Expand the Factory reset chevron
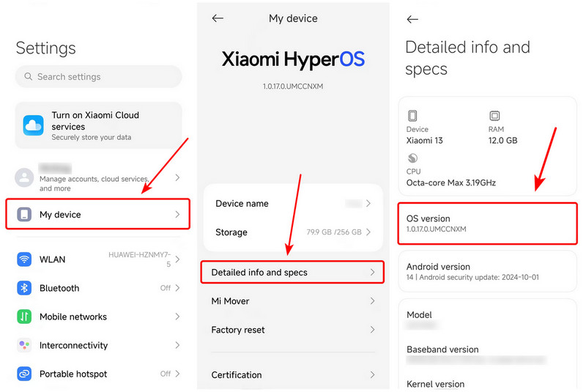The height and width of the screenshot is (392, 586). [x=372, y=329]
